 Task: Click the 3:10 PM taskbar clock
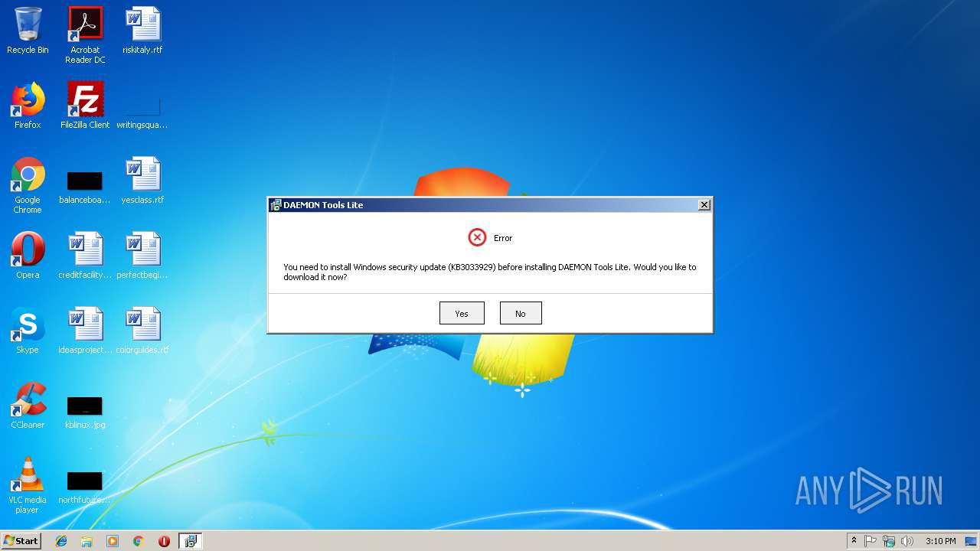(x=940, y=541)
